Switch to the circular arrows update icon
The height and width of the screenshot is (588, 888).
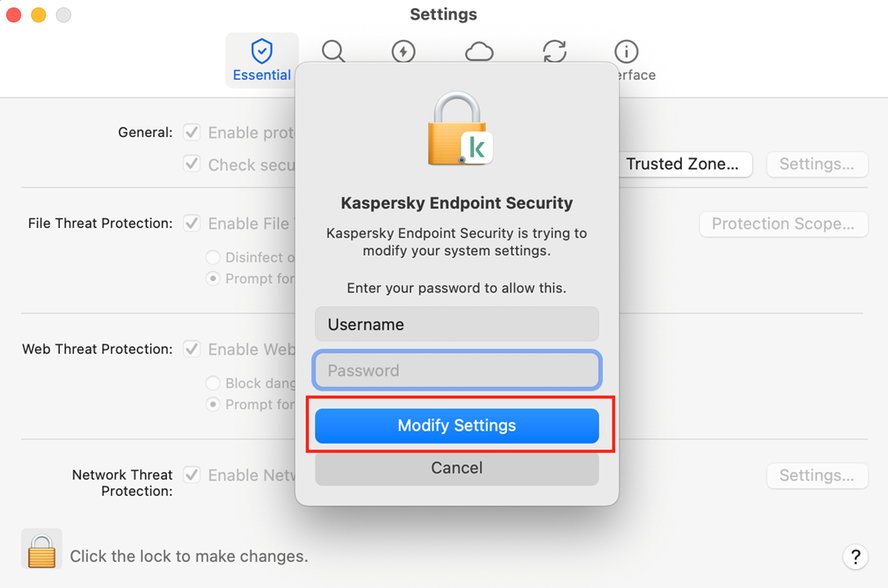coord(555,51)
